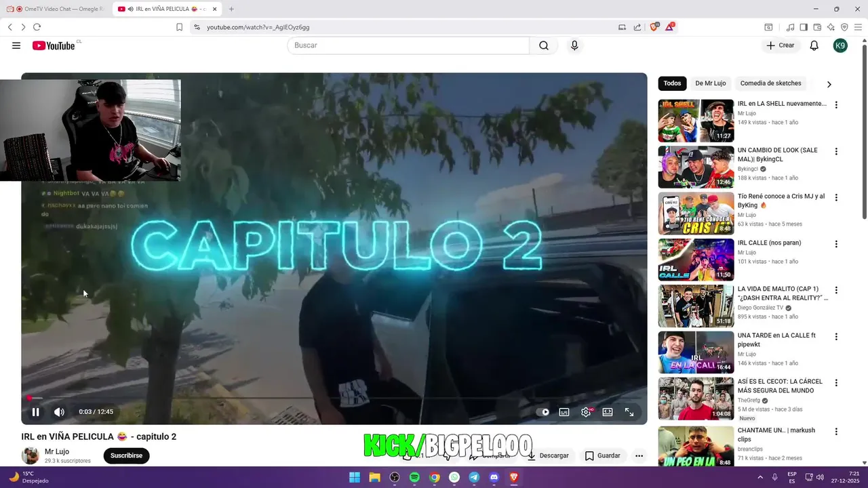Show more filter chips with arrow
Viewport: 868px width, 488px height.
coord(829,84)
